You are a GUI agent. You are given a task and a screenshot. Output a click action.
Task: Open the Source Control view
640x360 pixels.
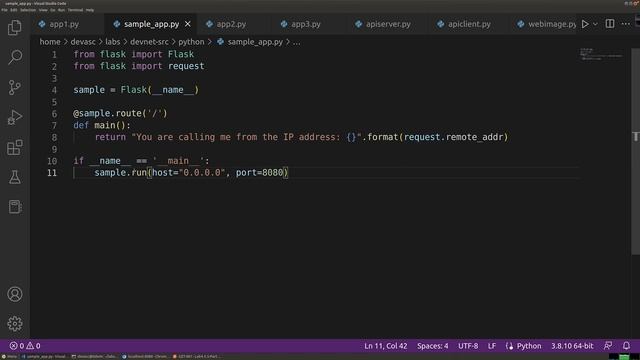[15, 87]
